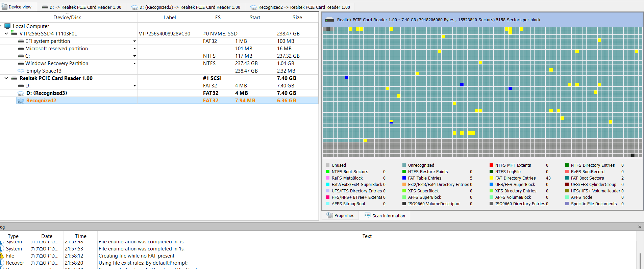
Task: Open dropdown arrow for the C: partition
Action: pyautogui.click(x=134, y=56)
